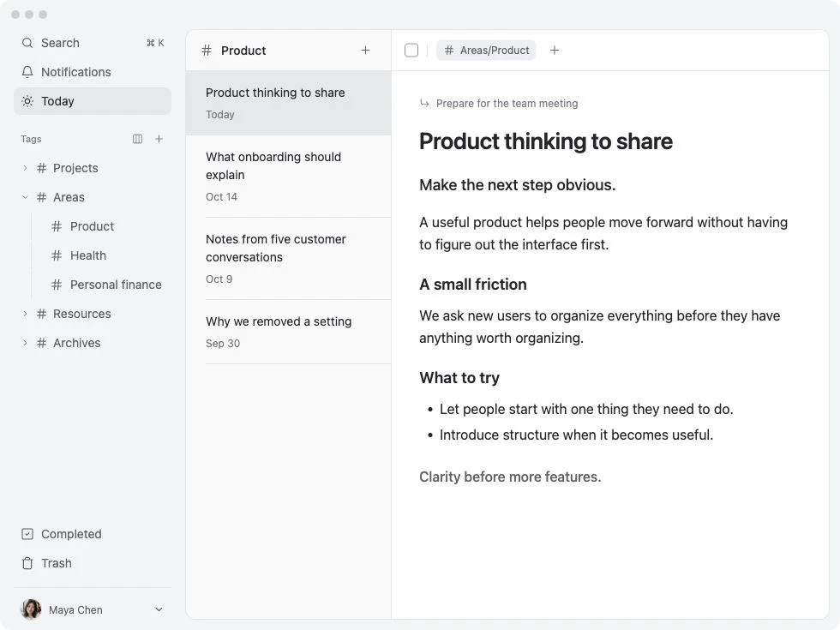This screenshot has height=630, width=840.
Task: Open note 'What onboarding should explain'
Action: (288, 177)
